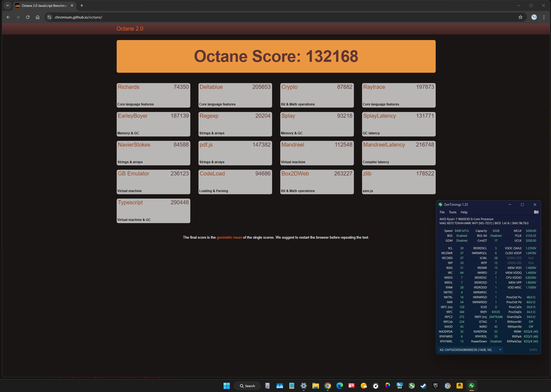Click the Typescript benchmark card
551x392 pixels.
pos(153,211)
